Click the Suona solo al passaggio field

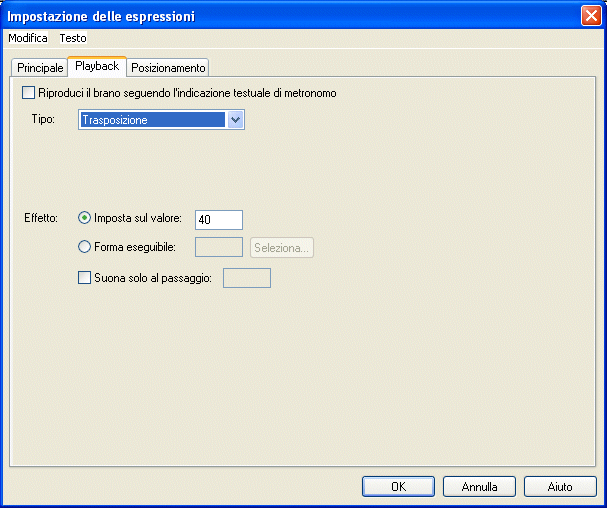click(x=246, y=278)
